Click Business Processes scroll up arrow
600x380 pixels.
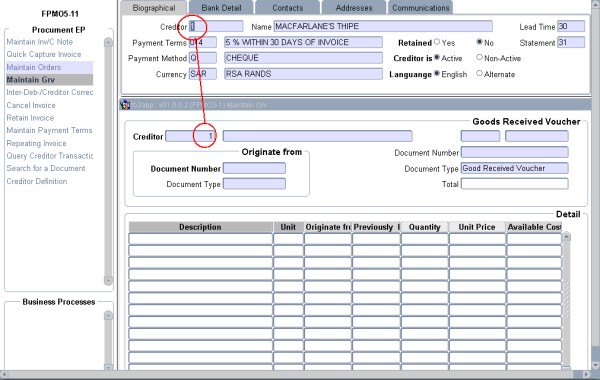tap(108, 315)
